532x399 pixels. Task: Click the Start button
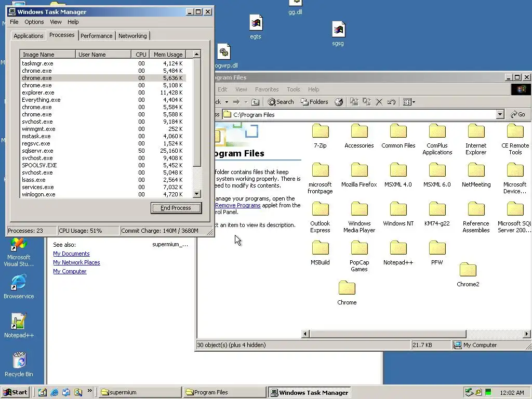tap(15, 392)
